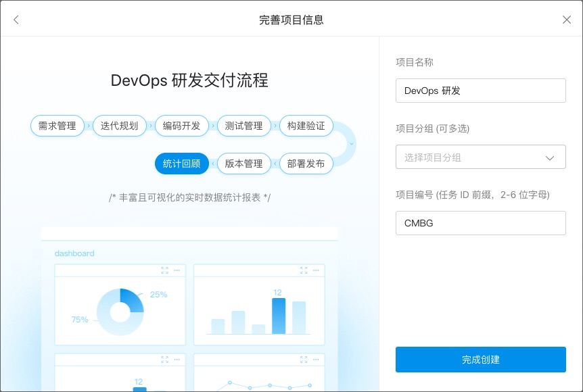Select the 版本管理 step
Image resolution: width=583 pixels, height=392 pixels.
(x=244, y=164)
